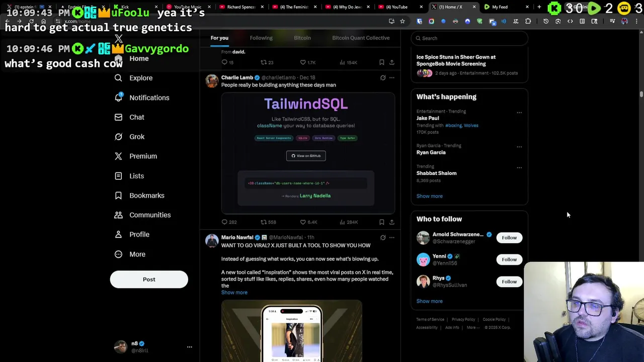The image size is (644, 362).
Task: Open Charlie Lamb's profile avatar
Action: click(x=212, y=81)
